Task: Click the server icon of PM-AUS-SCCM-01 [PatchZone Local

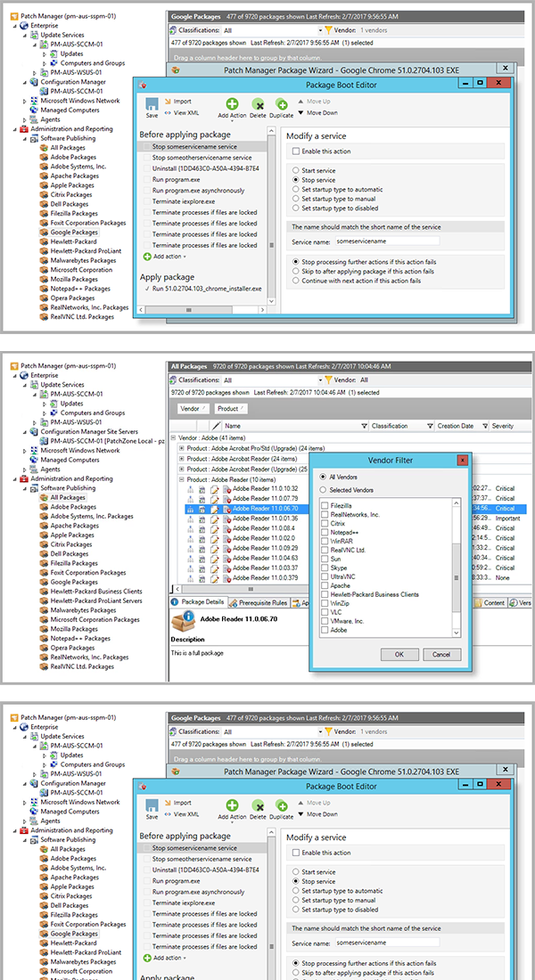Action: pos(45,441)
